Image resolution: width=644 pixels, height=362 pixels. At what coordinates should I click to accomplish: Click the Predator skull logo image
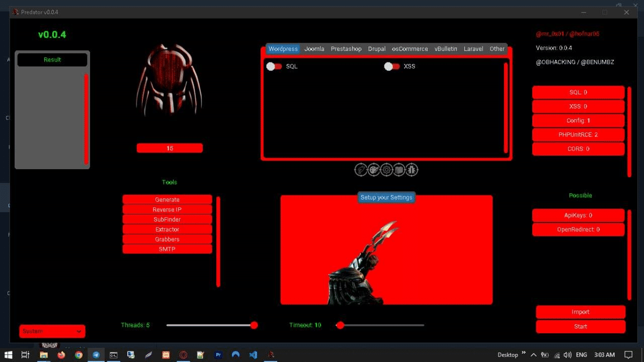point(169,81)
